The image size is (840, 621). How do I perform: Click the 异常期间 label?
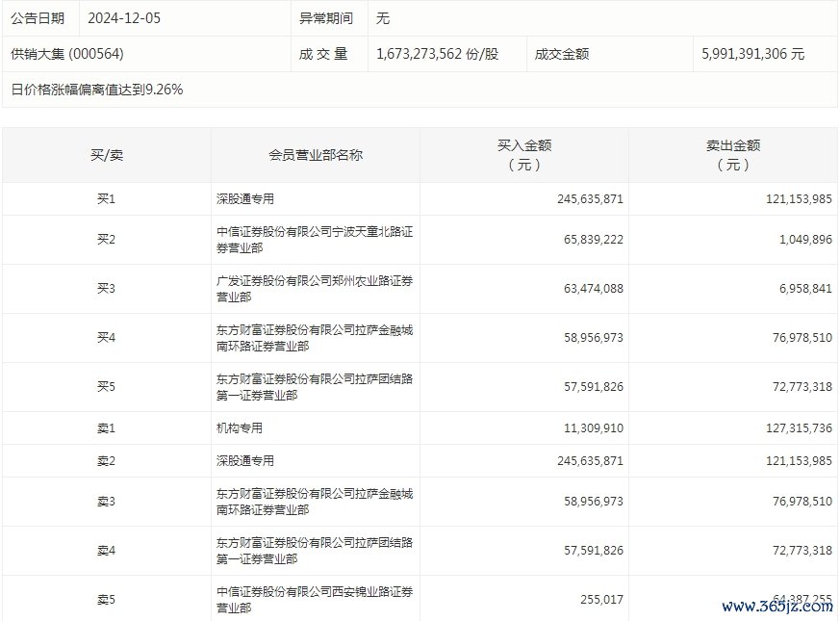tap(326, 18)
